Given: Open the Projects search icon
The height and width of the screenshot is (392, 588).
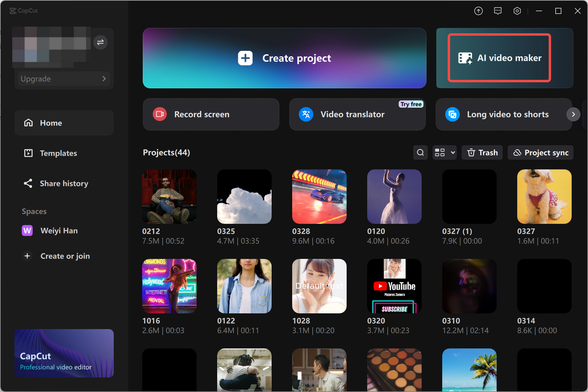Looking at the screenshot, I should pyautogui.click(x=420, y=152).
